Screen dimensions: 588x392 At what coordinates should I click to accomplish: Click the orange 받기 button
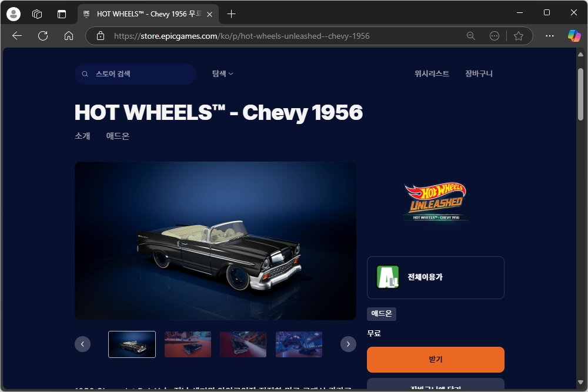pos(435,360)
